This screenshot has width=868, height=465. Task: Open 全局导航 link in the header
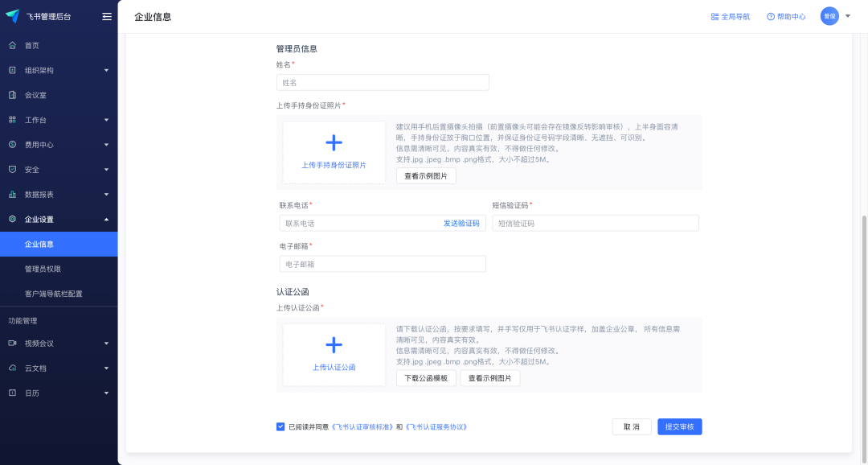(x=730, y=17)
